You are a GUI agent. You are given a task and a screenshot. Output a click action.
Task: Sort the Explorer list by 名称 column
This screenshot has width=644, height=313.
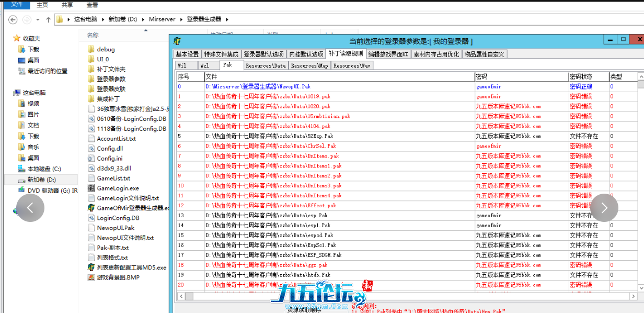(93, 35)
